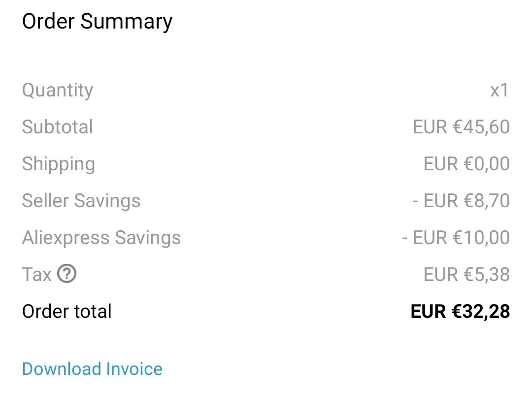Select the Shipping label

tap(58, 164)
